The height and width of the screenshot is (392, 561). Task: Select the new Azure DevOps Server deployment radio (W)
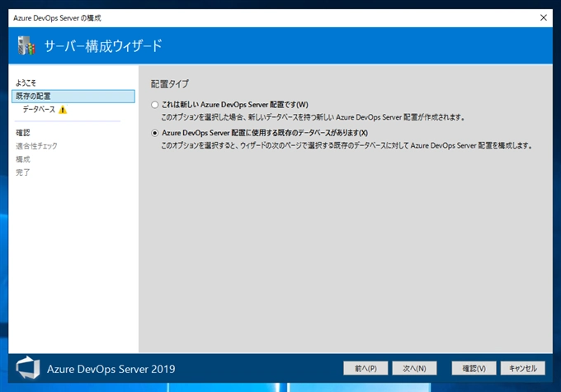154,105
